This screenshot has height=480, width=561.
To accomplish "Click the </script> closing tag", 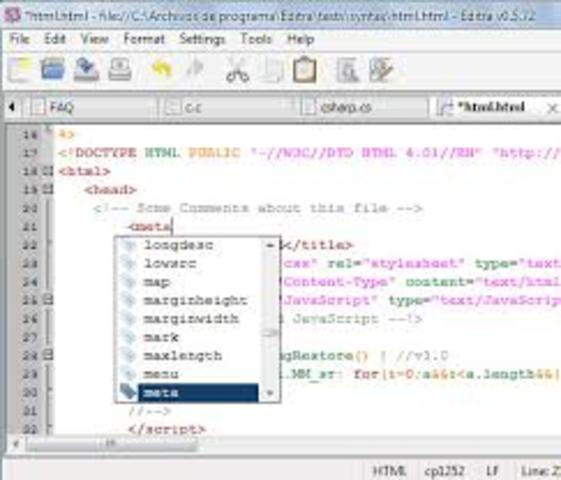I will tap(167, 429).
